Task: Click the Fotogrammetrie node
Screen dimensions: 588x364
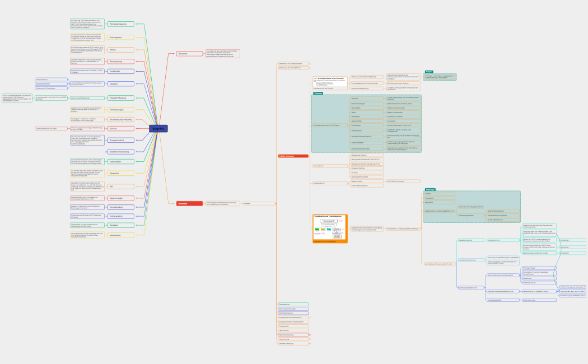Action: [120, 216]
